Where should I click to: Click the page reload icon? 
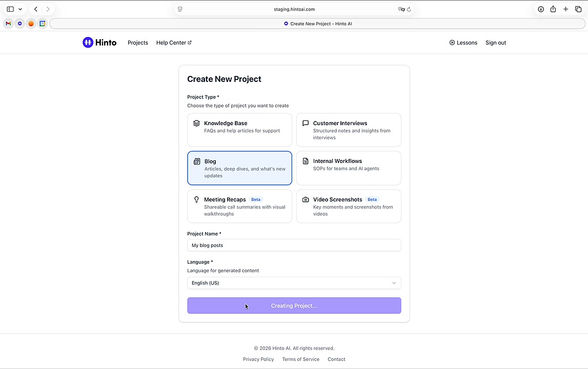pos(409,9)
